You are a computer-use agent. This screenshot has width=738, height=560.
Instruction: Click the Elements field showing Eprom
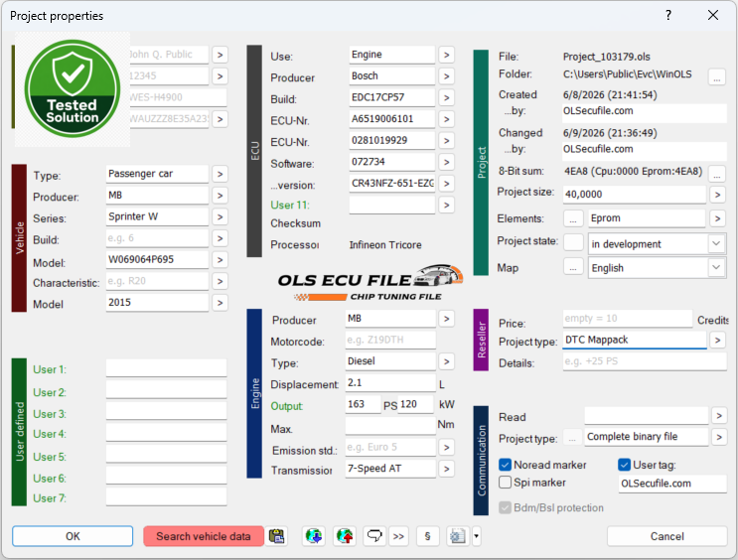[647, 218]
